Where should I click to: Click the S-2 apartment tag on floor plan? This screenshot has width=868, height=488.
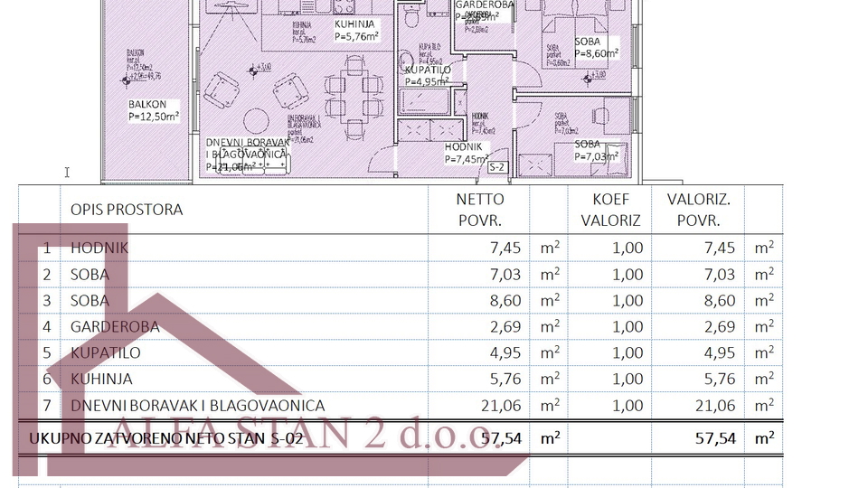[x=497, y=168]
